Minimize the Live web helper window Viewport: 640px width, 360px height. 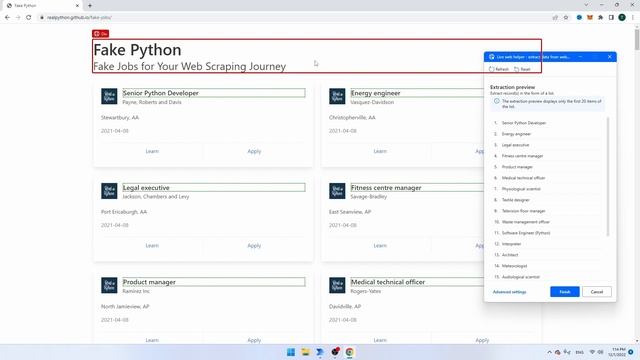(x=580, y=57)
